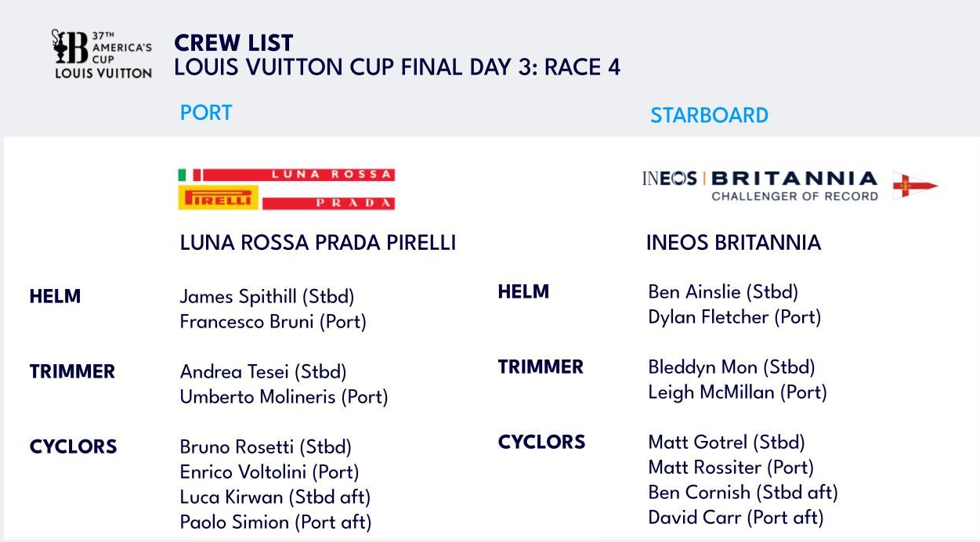Click the CREW LIST title
The image size is (980, 542).
(233, 42)
